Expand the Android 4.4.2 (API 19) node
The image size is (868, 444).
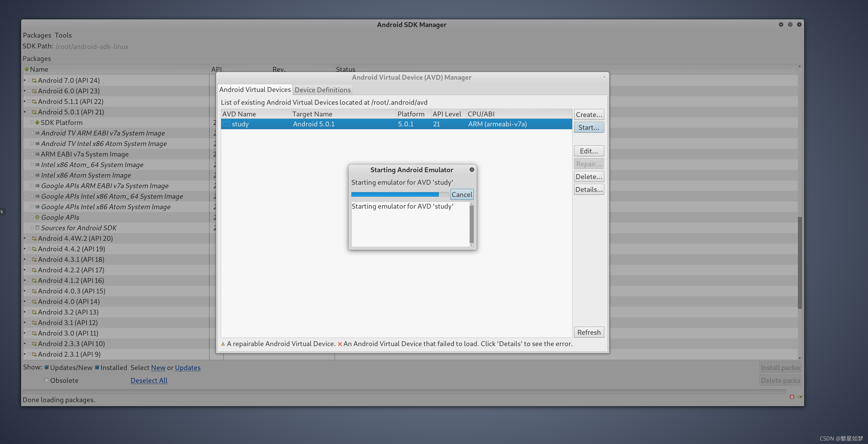[x=25, y=249]
